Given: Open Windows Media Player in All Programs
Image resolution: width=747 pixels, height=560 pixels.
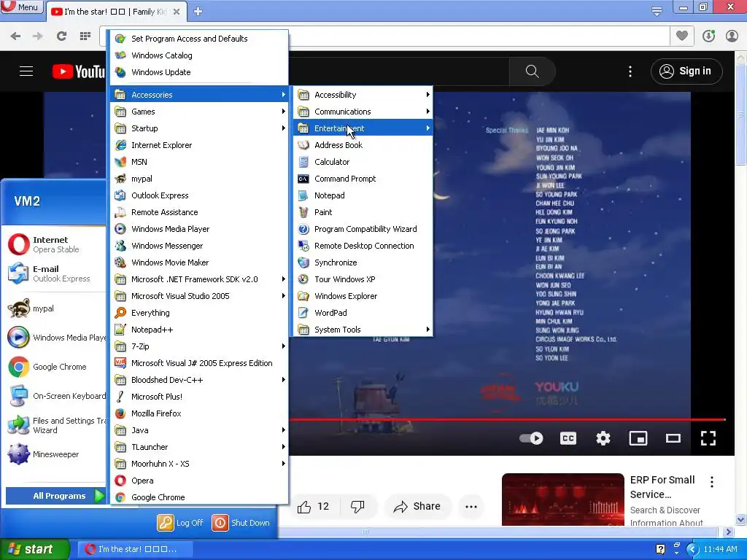Looking at the screenshot, I should 199,229.
